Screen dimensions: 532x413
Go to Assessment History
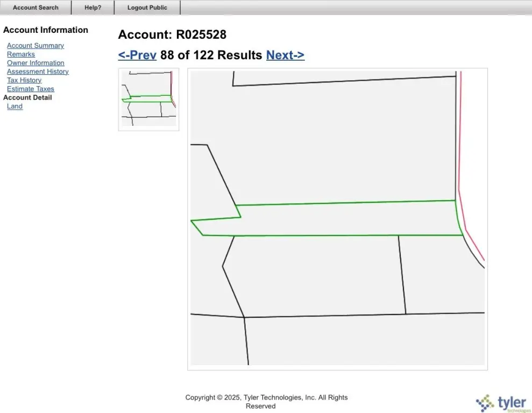38,72
